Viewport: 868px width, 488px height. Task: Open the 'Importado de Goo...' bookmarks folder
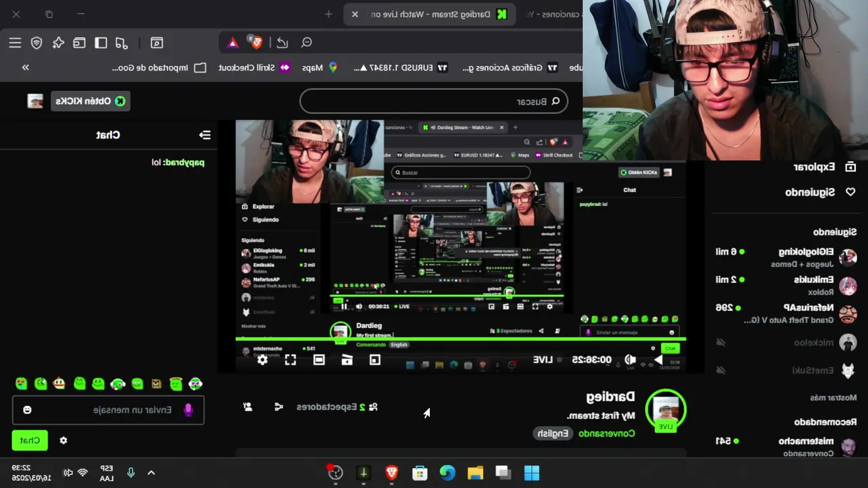(x=159, y=68)
